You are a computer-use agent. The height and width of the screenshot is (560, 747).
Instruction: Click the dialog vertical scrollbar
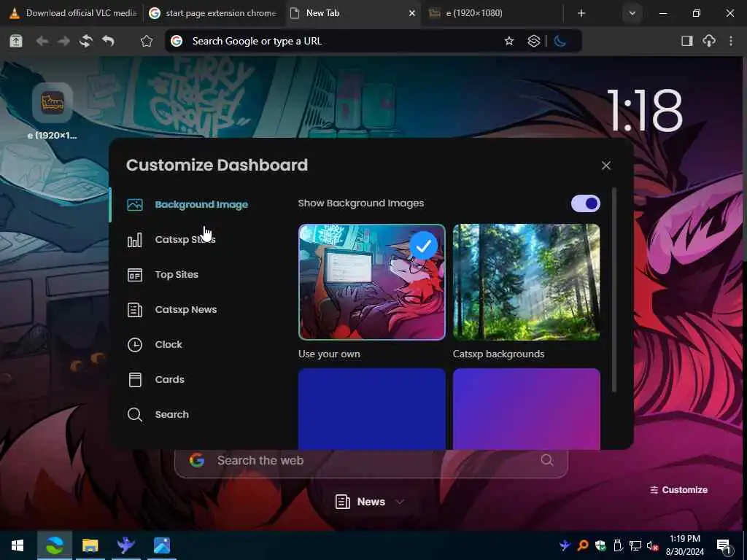(614, 289)
